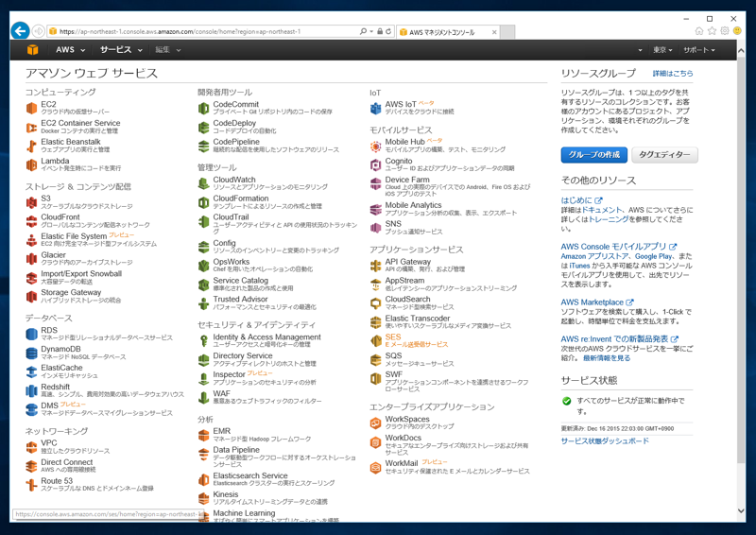
Task: Open the Identity & Access Management icon
Action: pos(203,341)
